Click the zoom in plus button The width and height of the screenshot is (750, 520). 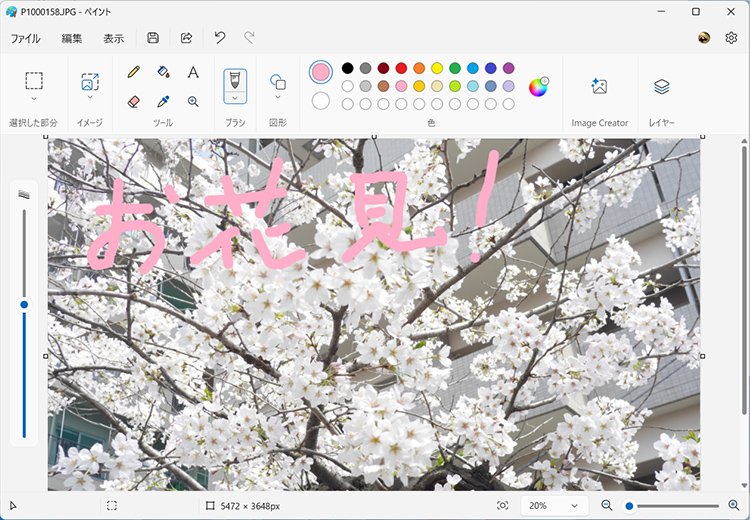point(733,506)
